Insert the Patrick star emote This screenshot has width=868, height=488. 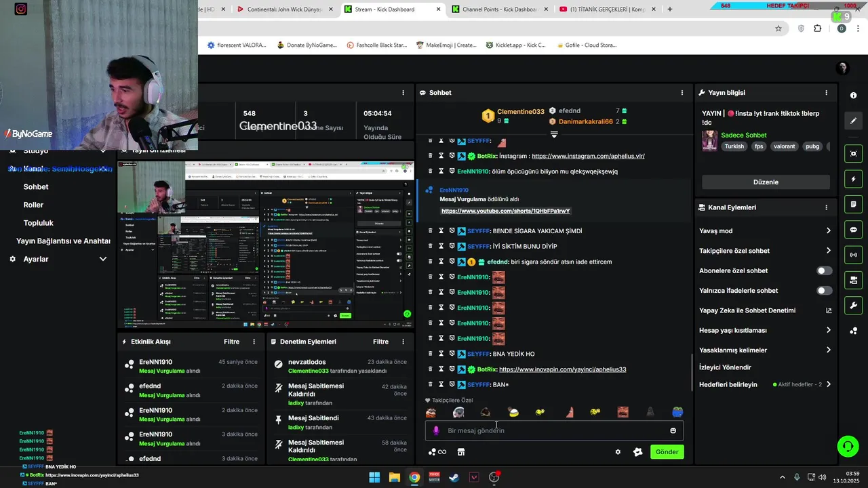tap(568, 412)
